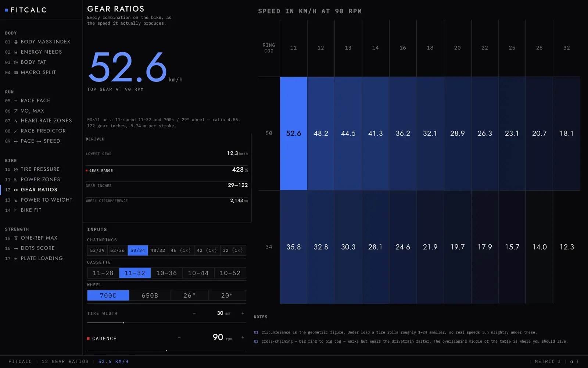588x368 pixels.
Task: Select the Body Fat target icon
Action: 16,63
